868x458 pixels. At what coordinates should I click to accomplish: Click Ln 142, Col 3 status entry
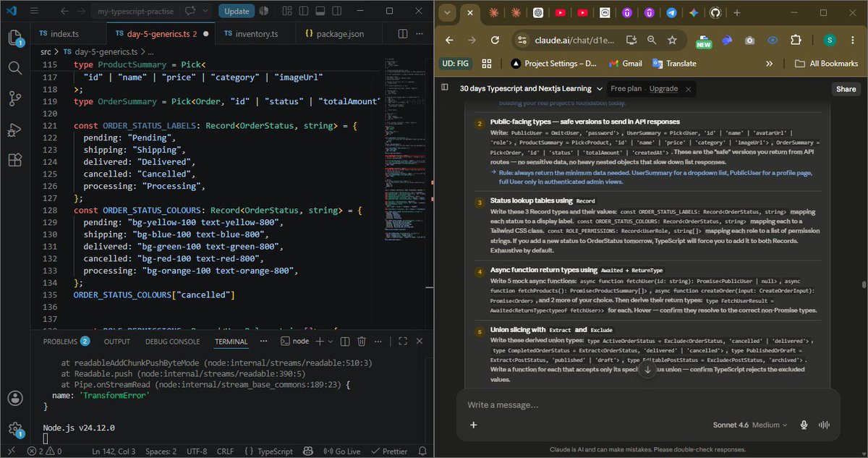tap(114, 451)
